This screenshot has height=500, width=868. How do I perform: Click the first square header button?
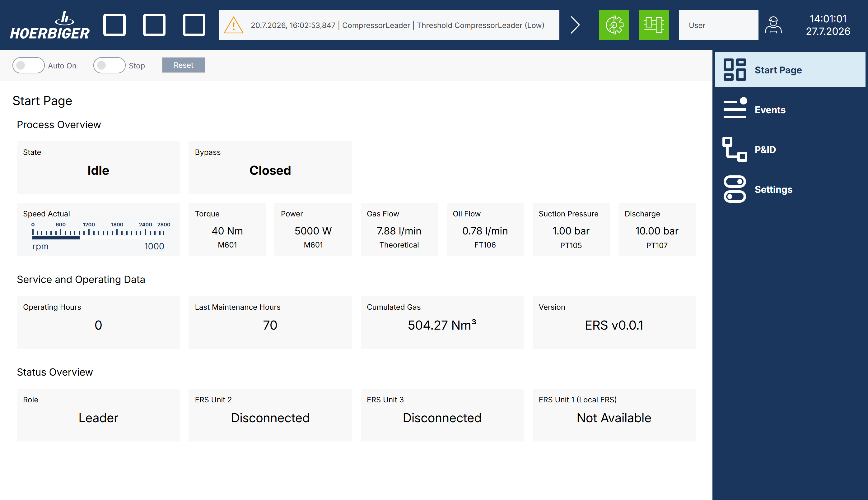coord(114,25)
